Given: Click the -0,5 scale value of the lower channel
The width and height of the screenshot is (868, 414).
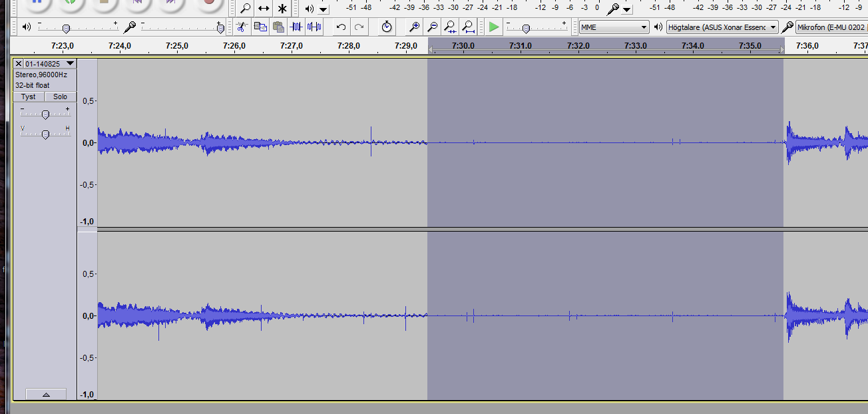Looking at the screenshot, I should click(87, 357).
